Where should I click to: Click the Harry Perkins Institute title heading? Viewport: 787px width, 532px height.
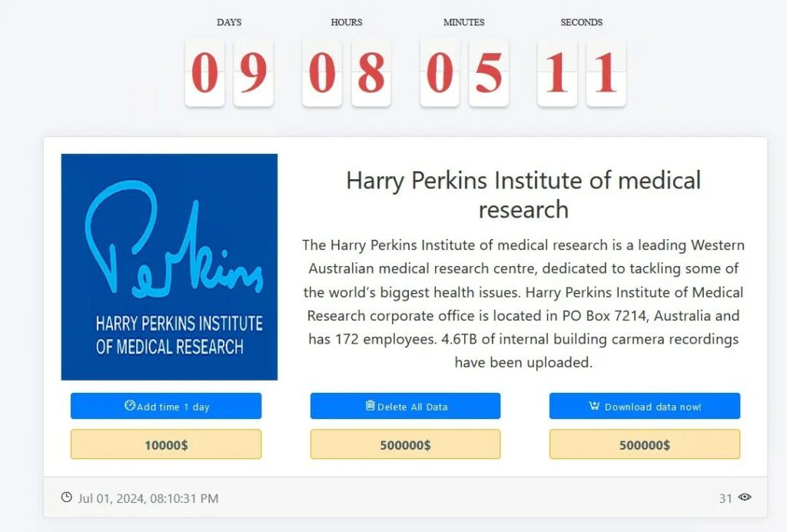[523, 195]
